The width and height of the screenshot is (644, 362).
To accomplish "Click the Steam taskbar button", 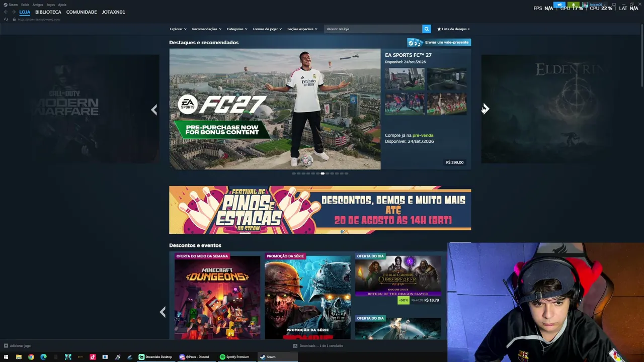I will (277, 357).
